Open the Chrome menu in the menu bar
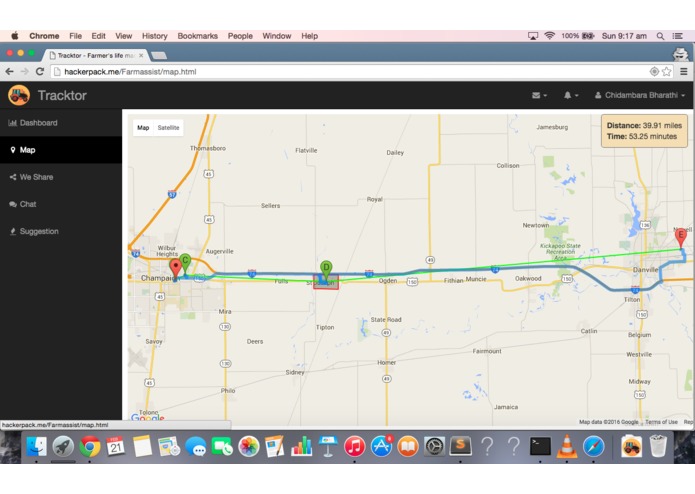 (44, 36)
